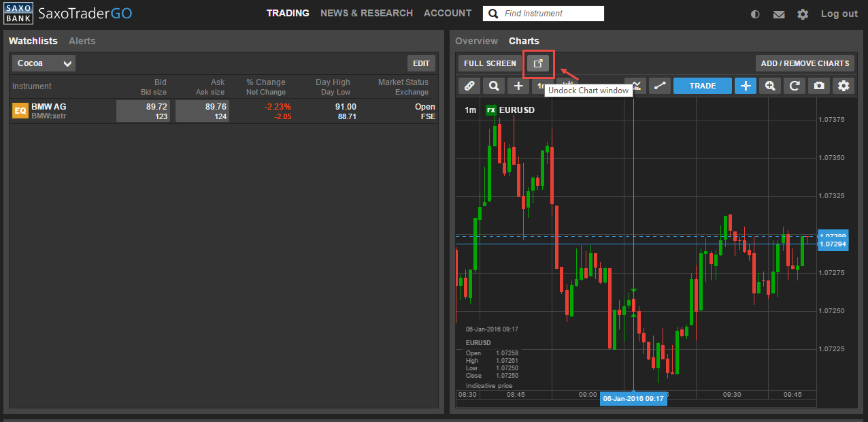Select the Charts tab
The height and width of the screenshot is (422, 868).
[524, 41]
